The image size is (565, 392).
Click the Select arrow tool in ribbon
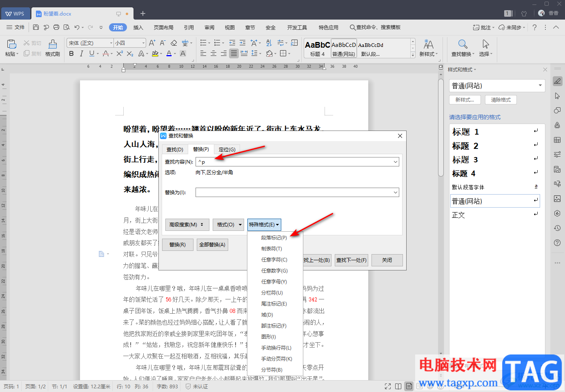click(x=485, y=44)
